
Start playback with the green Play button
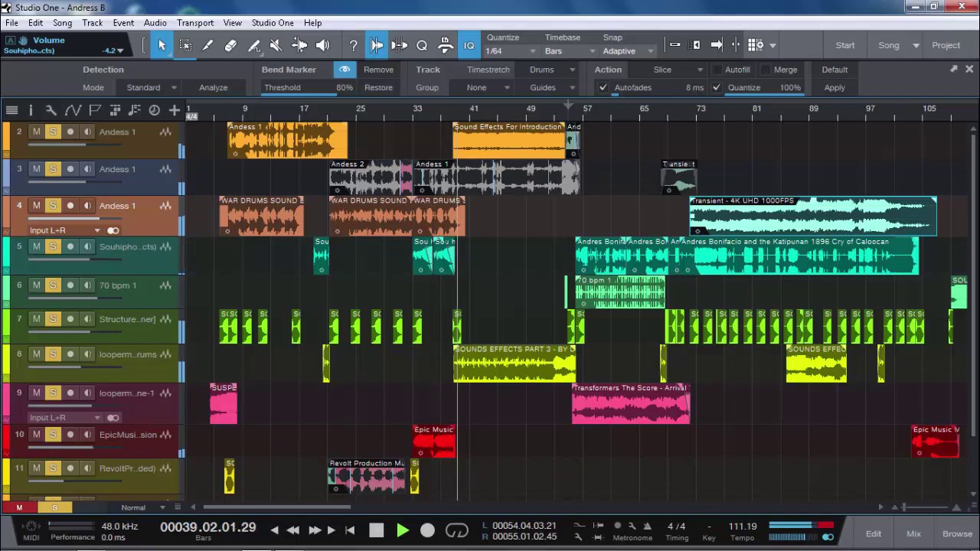click(403, 530)
